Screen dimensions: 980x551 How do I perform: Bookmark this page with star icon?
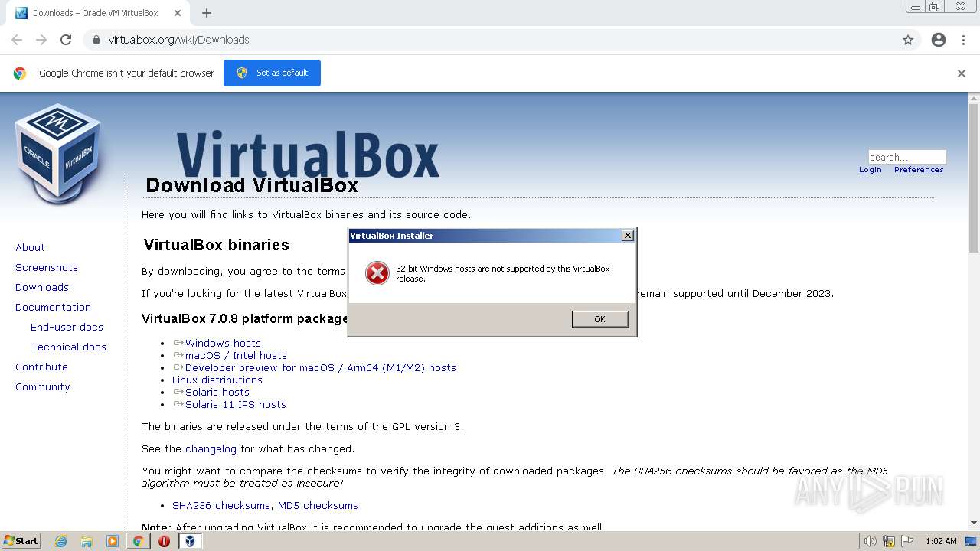coord(908,40)
